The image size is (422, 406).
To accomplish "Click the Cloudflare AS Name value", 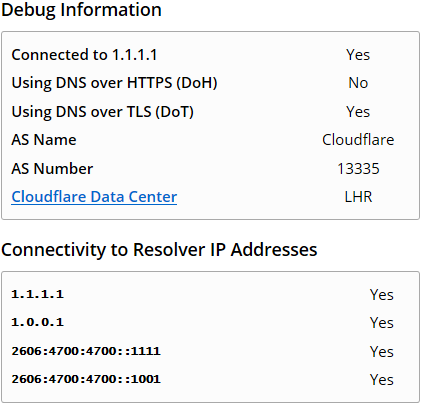I will [x=358, y=140].
